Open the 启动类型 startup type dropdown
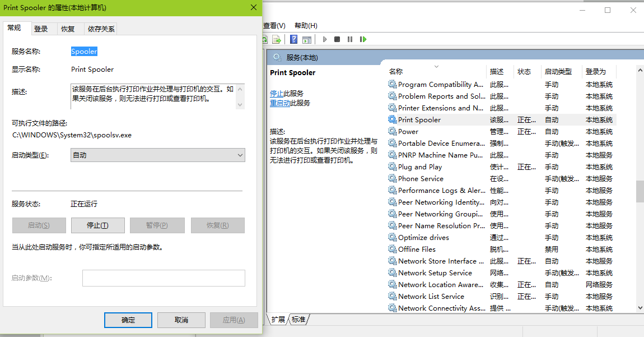 pyautogui.click(x=158, y=155)
